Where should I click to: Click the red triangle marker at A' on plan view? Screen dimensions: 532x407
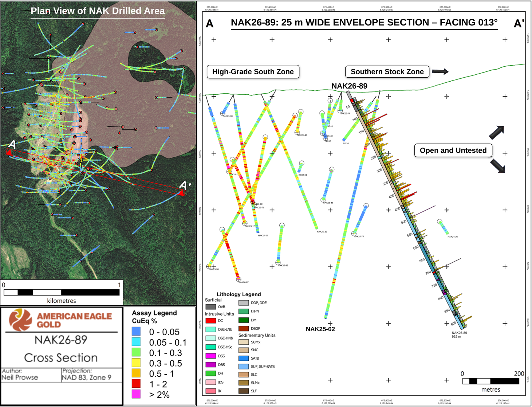(182, 193)
